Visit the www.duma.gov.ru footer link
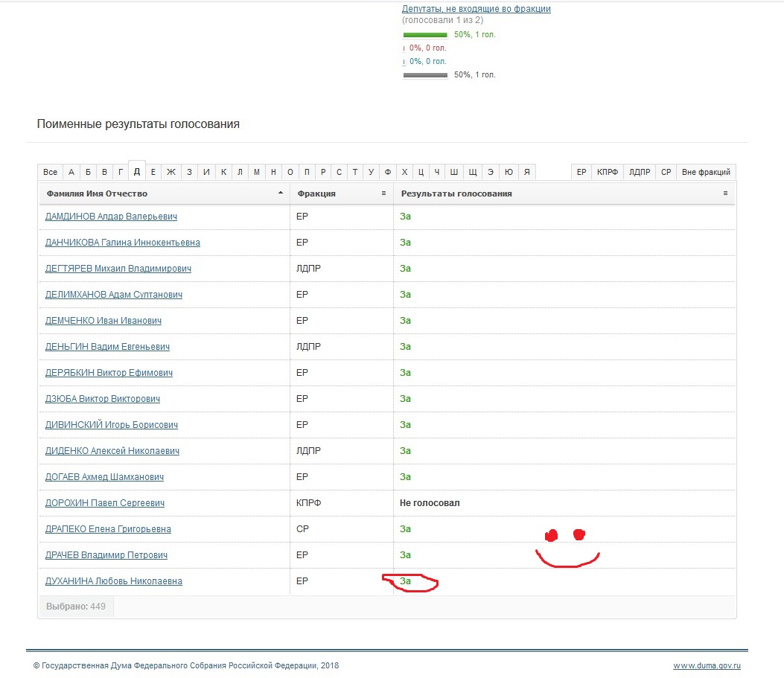The width and height of the screenshot is (784, 678). click(x=707, y=665)
